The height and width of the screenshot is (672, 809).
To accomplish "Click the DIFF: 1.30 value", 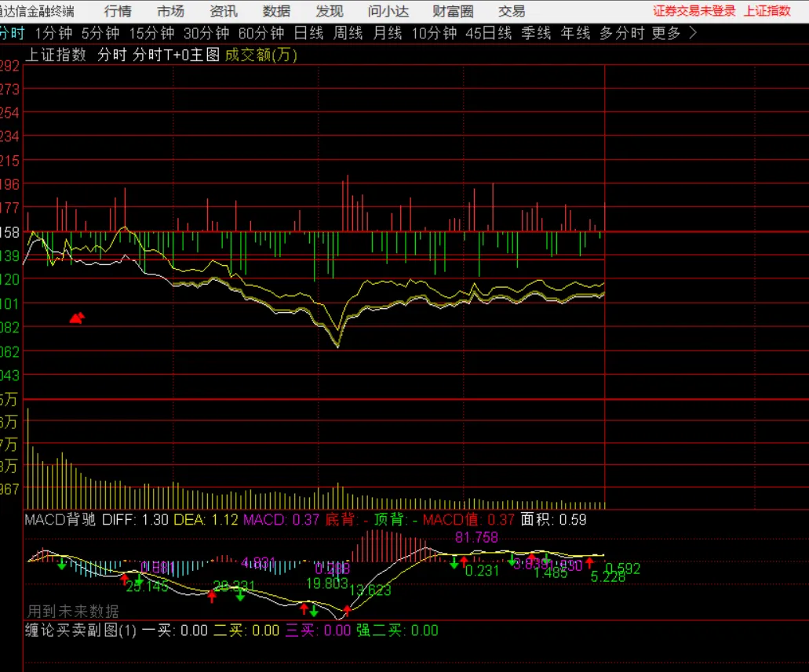I will point(135,519).
